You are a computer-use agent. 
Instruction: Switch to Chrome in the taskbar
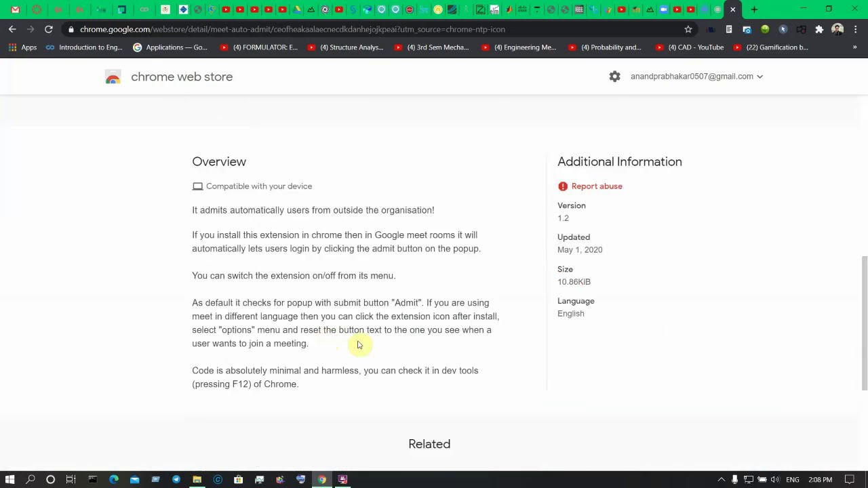coord(321,479)
